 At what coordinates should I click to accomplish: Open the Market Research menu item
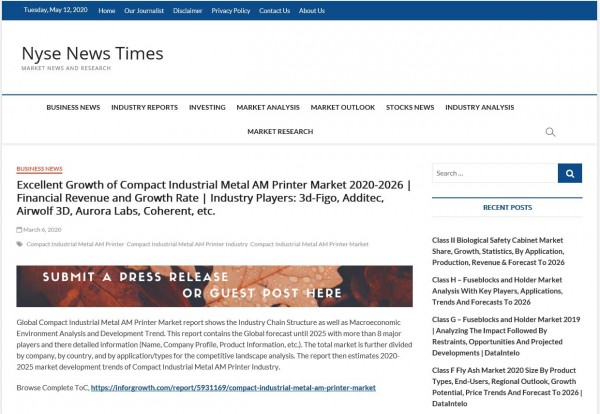tap(280, 131)
